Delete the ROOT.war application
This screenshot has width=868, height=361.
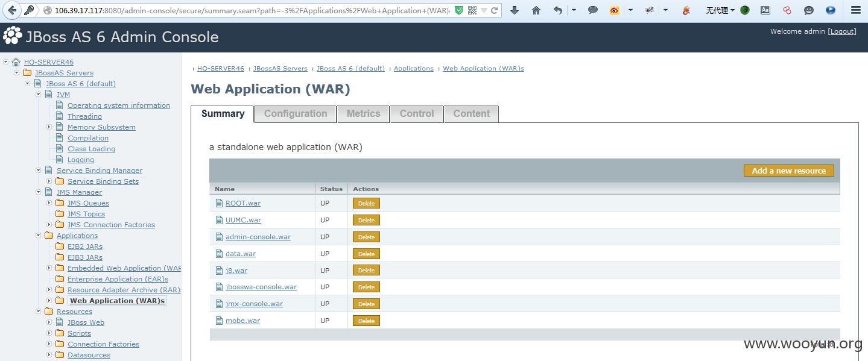click(x=366, y=203)
